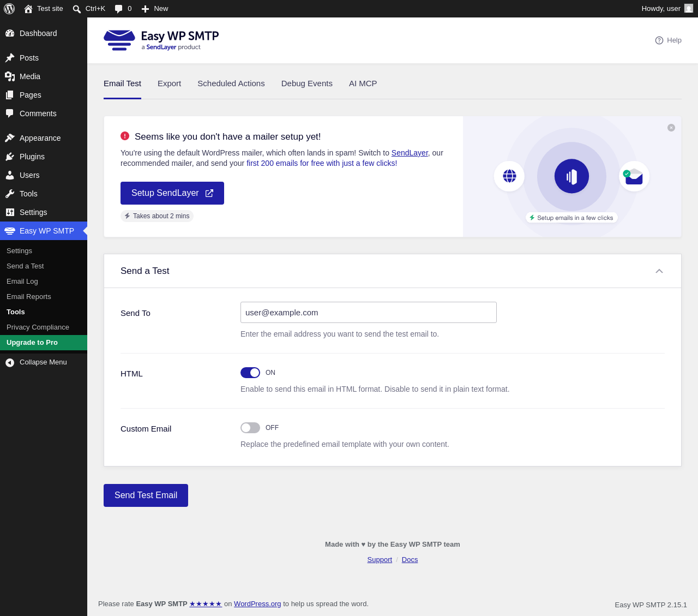The image size is (698, 616).
Task: Click the Comments icon in sidebar
Action: click(x=10, y=113)
